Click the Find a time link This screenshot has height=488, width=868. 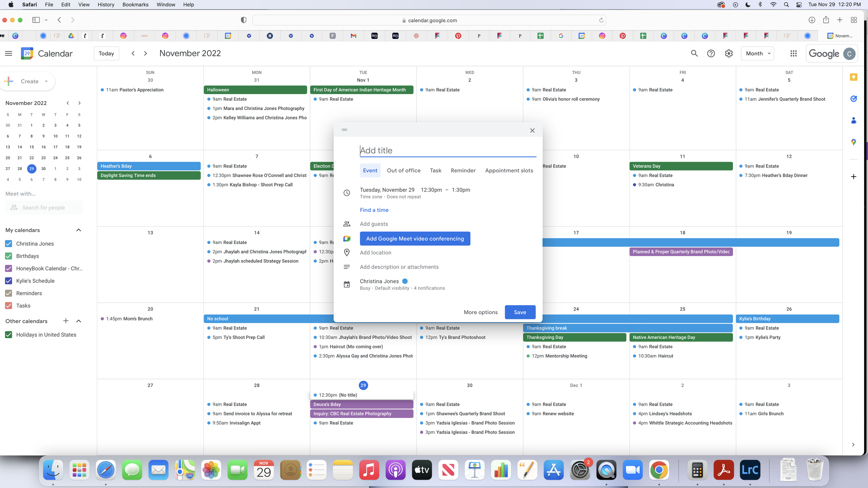(x=374, y=210)
